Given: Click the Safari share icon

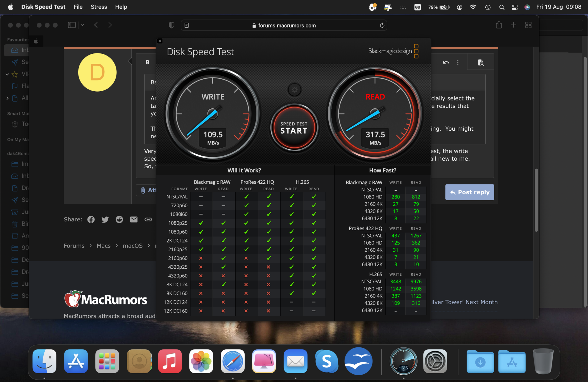Looking at the screenshot, I should pyautogui.click(x=499, y=25).
